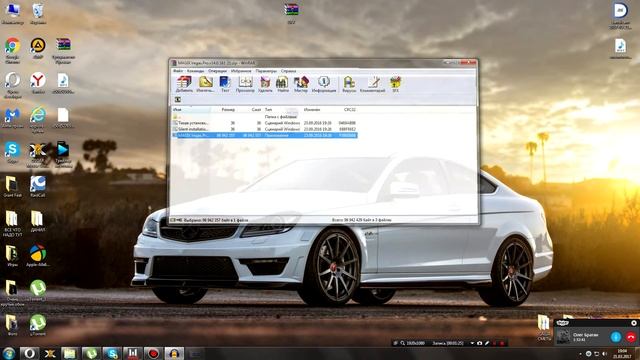Select the highlighted MAGIX Vegas Pro application row

coord(264,135)
